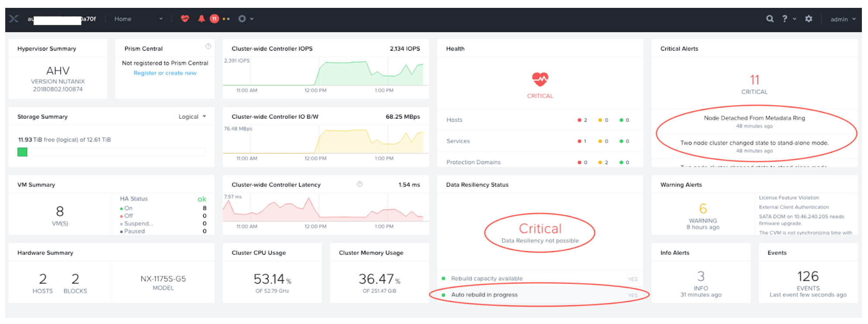Expand the tasks dropdown arrow
This screenshot has height=324, width=868.
pos(252,19)
